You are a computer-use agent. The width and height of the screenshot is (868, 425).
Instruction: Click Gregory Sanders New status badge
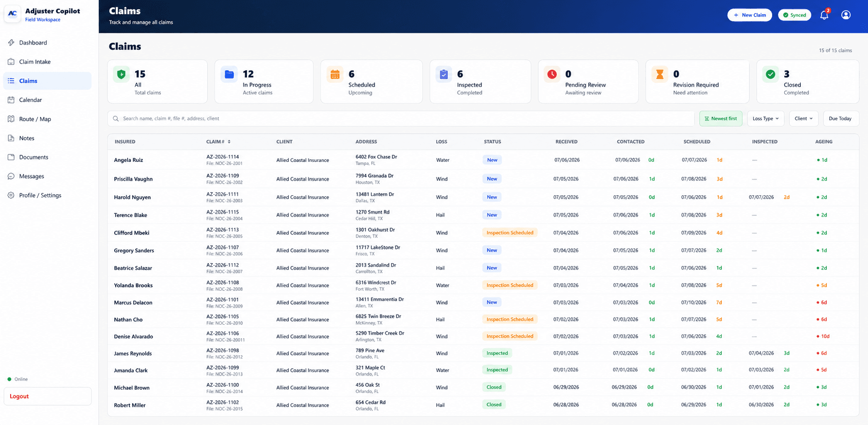point(492,250)
